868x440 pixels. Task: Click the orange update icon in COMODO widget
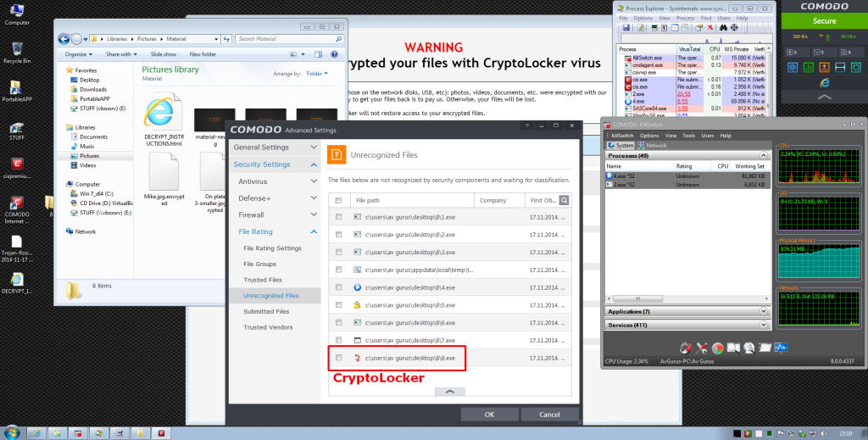[x=824, y=67]
